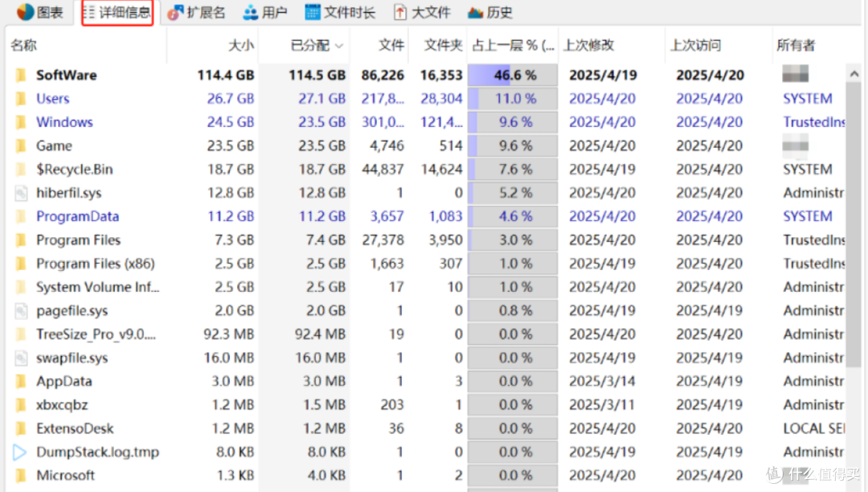This screenshot has height=492, width=868.
Task: Click the Game folder name
Action: 54,146
